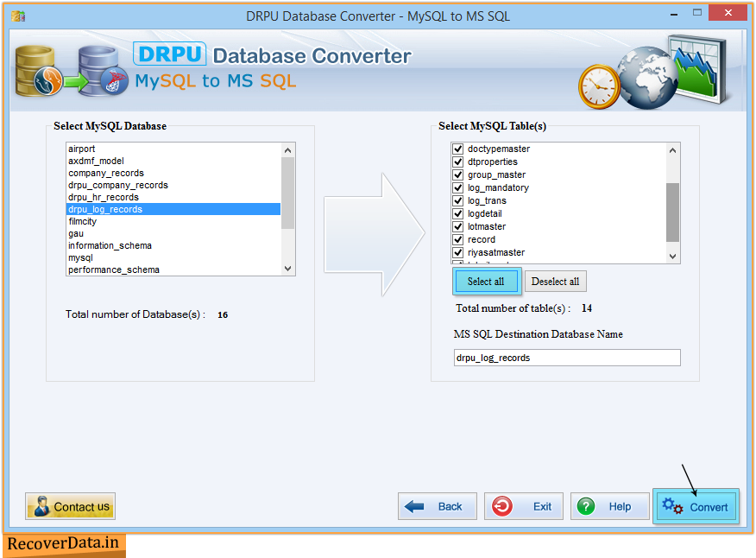Screen dimensions: 756x558
Task: Select the axdmf_model database
Action: (173, 161)
